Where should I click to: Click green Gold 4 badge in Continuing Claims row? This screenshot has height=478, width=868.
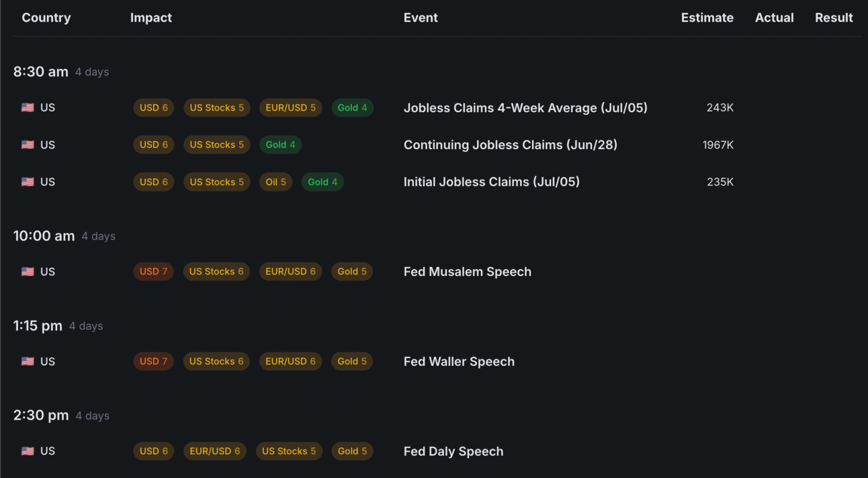tap(280, 145)
